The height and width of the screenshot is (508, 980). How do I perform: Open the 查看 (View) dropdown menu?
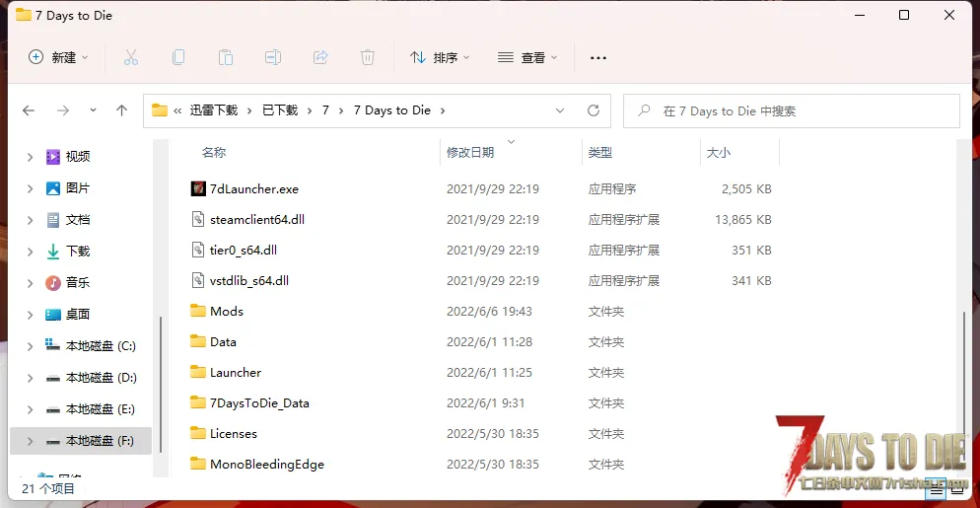(x=527, y=57)
